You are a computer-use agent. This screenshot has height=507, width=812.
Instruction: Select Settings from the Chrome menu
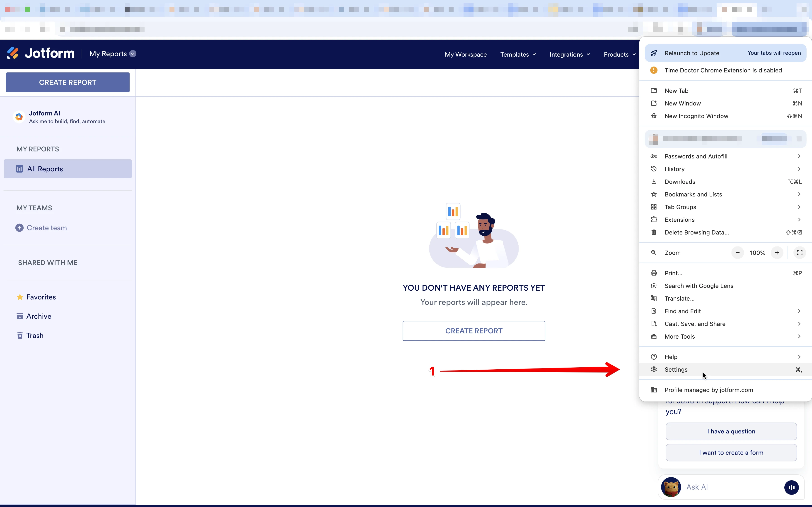tap(676, 369)
